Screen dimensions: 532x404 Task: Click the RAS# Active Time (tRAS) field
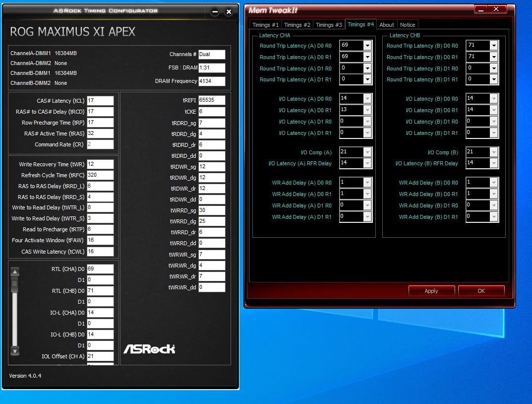[100, 133]
